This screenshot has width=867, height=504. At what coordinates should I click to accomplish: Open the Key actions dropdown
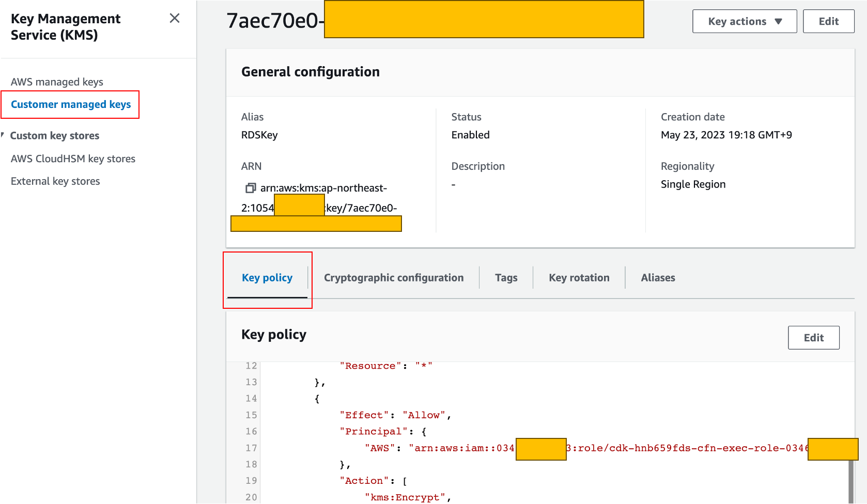745,21
